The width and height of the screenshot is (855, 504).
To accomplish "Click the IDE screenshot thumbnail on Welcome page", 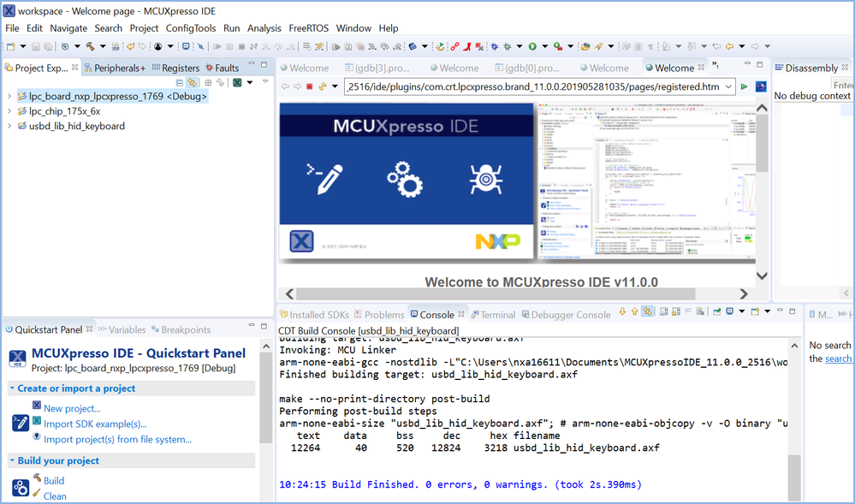I will (647, 180).
